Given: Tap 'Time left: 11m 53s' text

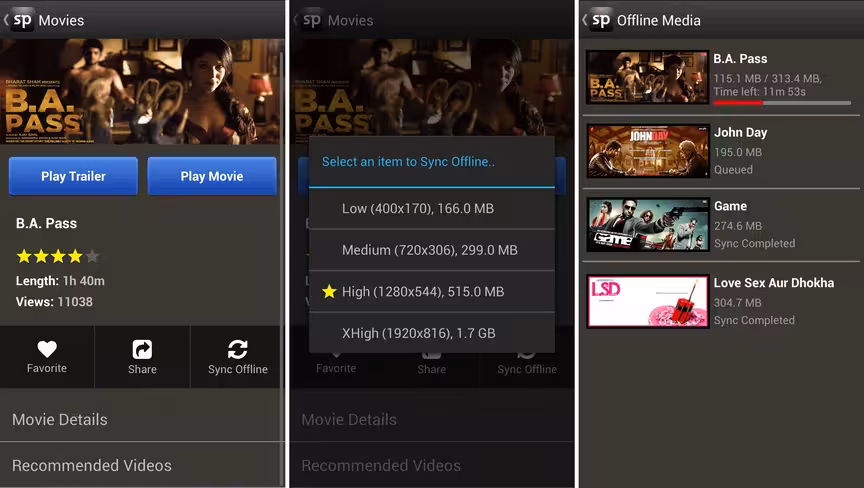Looking at the screenshot, I should point(760,92).
